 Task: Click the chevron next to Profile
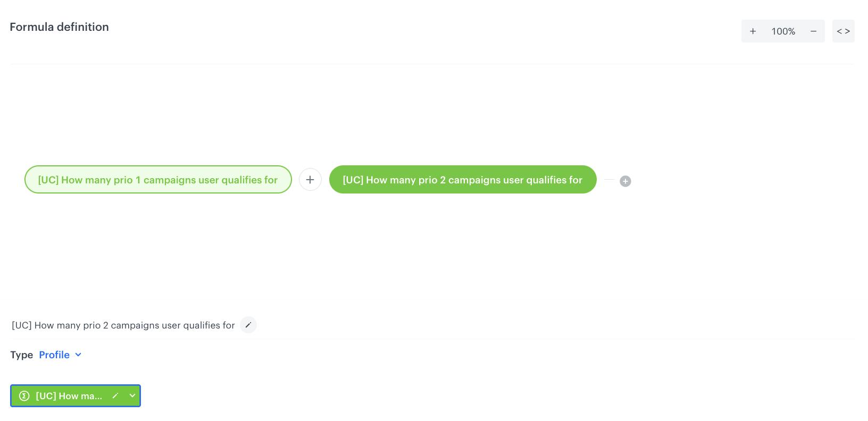click(x=78, y=355)
